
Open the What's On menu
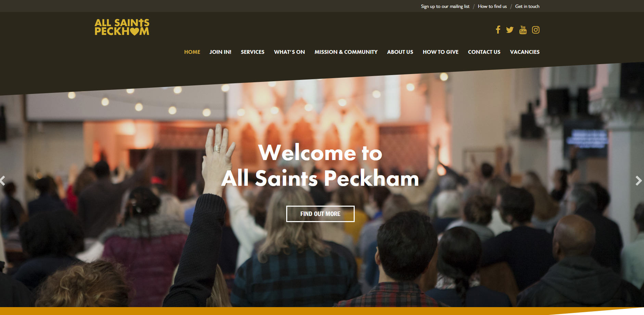coord(289,52)
